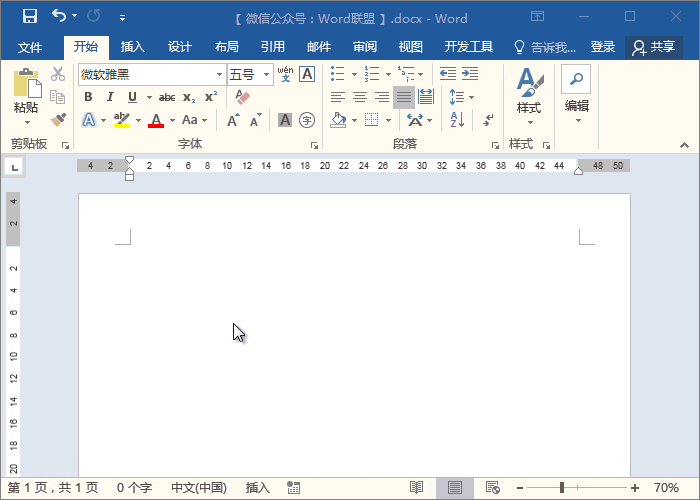Open the 样式 styles gallery
Viewport: 700px width, 500px height.
click(529, 96)
